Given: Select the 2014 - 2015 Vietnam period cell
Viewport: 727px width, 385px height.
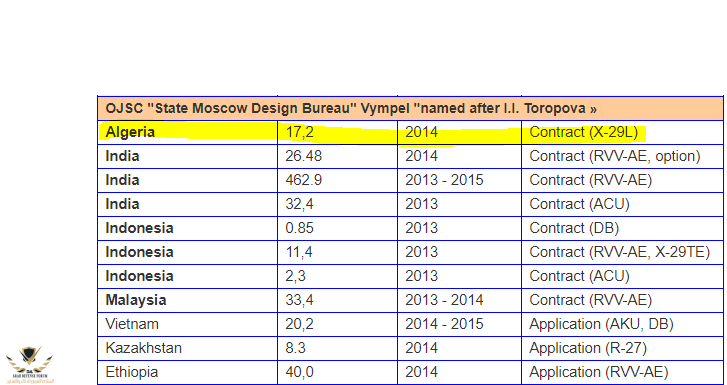Looking at the screenshot, I should point(459,324).
